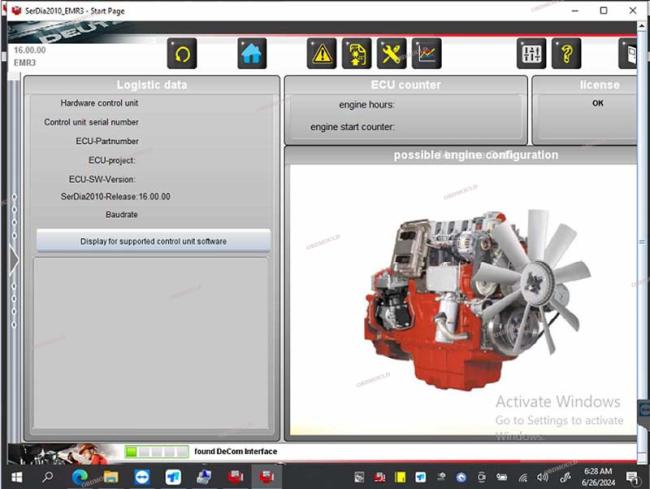Screen dimensions: 650x489
Task: Go to the Home start page icon
Action: click(252, 53)
